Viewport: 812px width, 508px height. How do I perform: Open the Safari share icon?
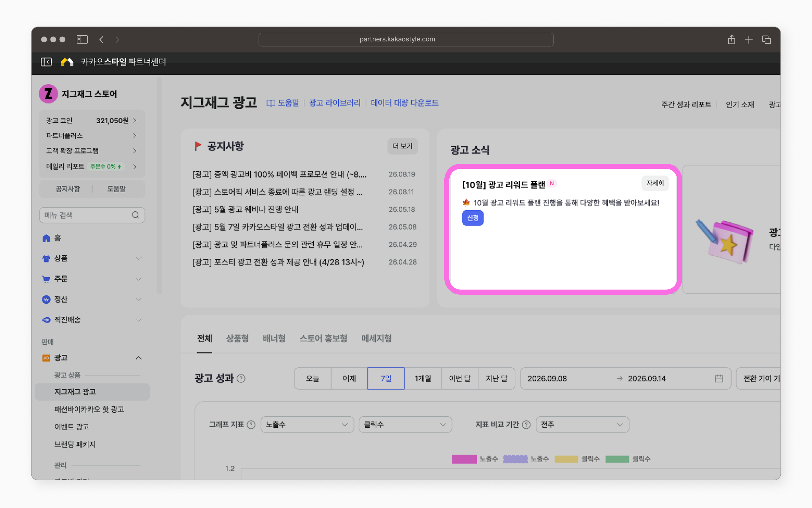(731, 39)
